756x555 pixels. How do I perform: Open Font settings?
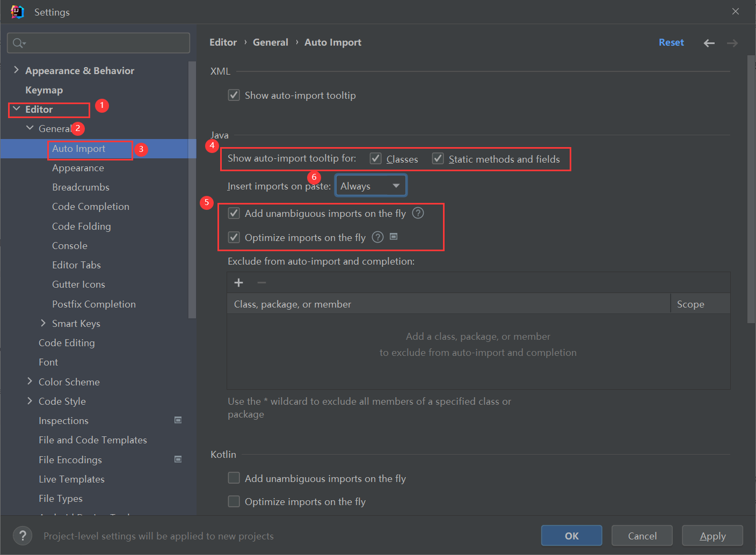point(48,362)
